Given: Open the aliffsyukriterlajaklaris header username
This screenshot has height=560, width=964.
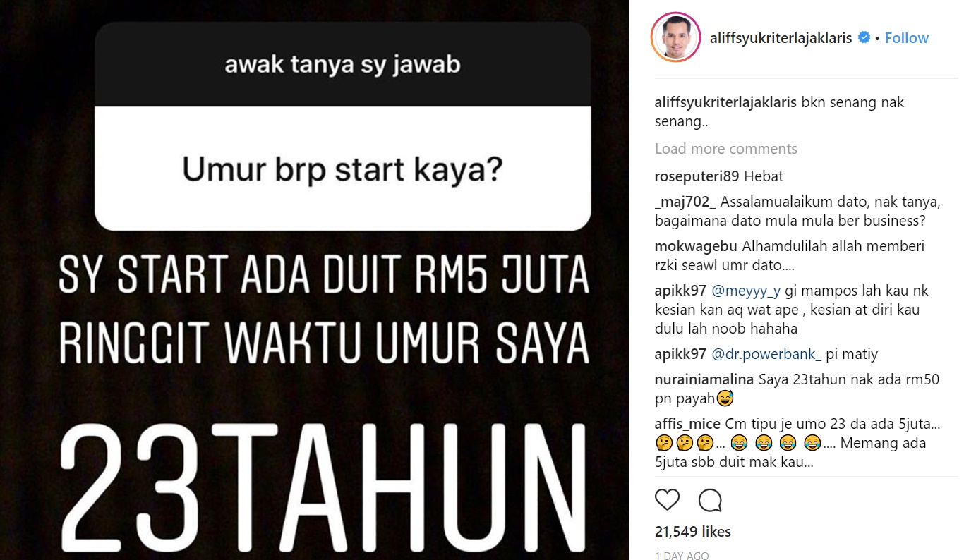Looking at the screenshot, I should tap(782, 38).
